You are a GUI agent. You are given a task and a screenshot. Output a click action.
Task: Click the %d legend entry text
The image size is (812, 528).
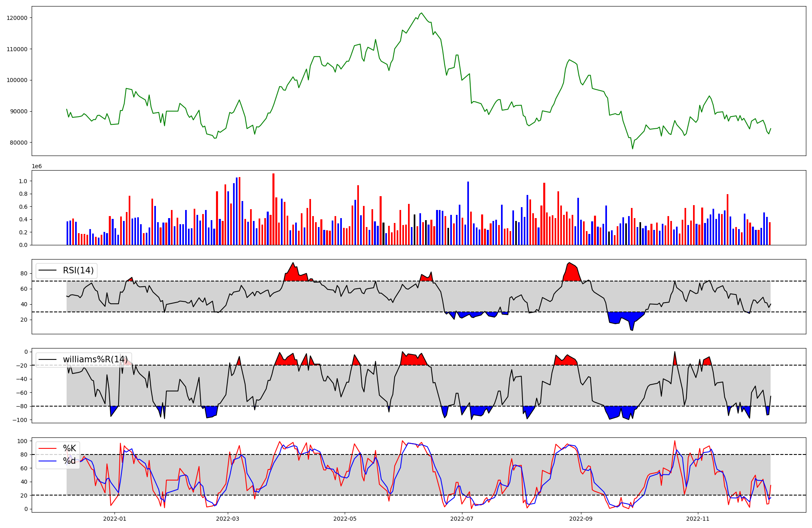(69, 461)
